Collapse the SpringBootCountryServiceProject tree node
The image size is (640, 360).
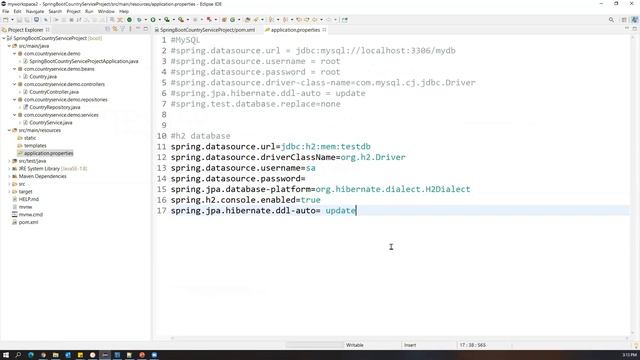(4, 38)
